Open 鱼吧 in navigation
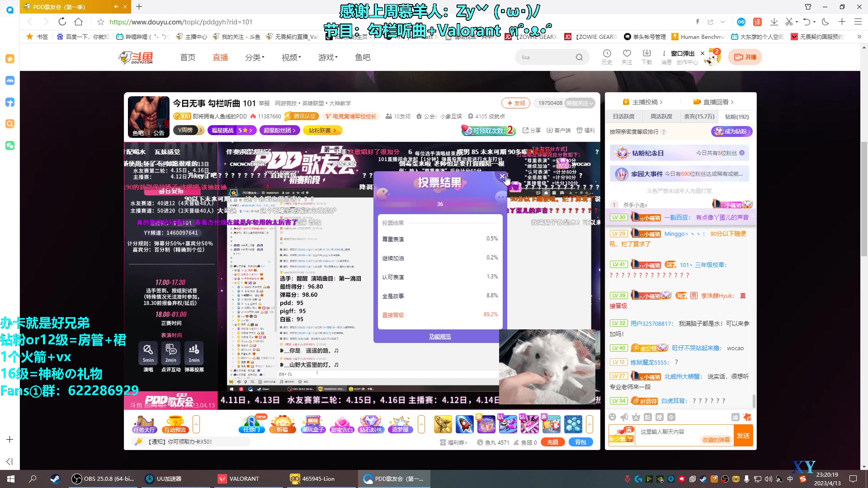The height and width of the screenshot is (488, 868). pyautogui.click(x=363, y=57)
